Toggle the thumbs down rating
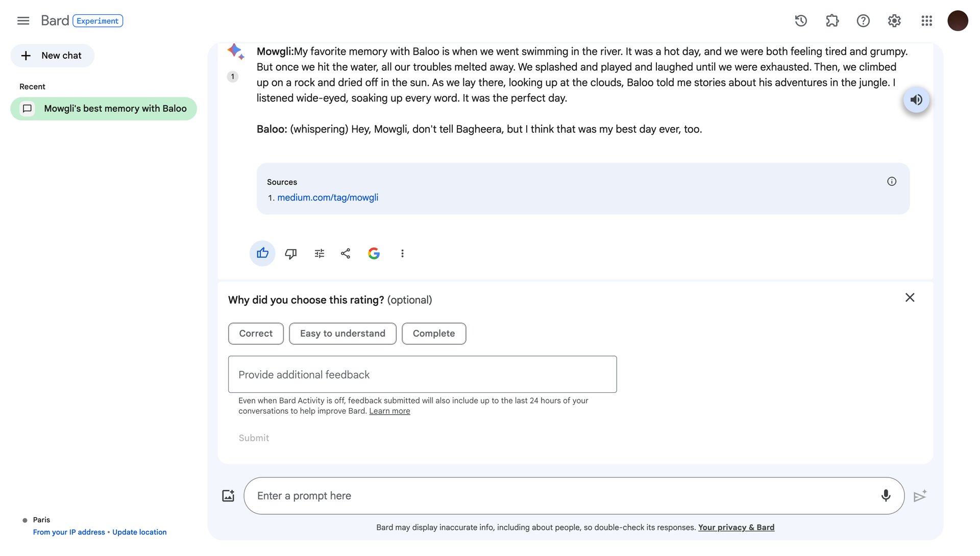The width and height of the screenshot is (980, 556). tap(291, 254)
